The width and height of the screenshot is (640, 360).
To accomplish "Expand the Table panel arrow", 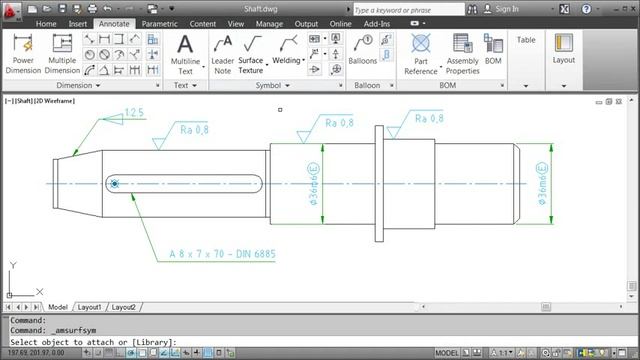I will coord(526,86).
